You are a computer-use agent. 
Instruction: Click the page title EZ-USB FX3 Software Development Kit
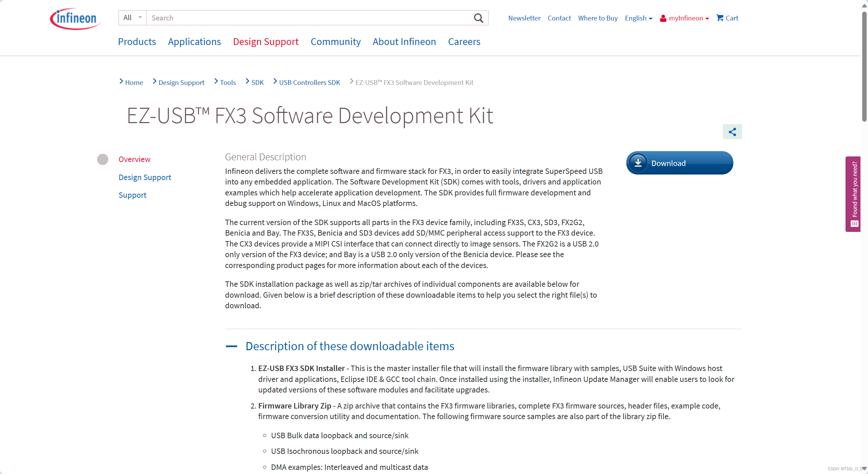pos(310,116)
